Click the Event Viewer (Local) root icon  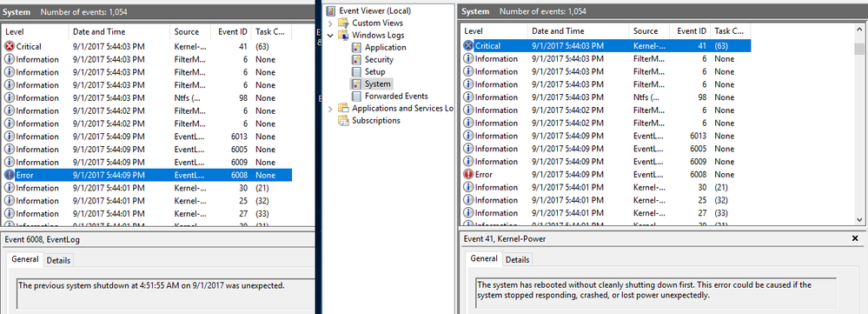click(331, 10)
